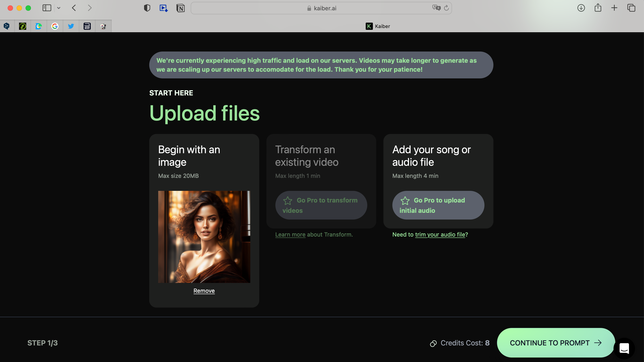Expand the sidebar dropdown chevron
Image resolution: width=644 pixels, height=362 pixels.
pos(59,8)
